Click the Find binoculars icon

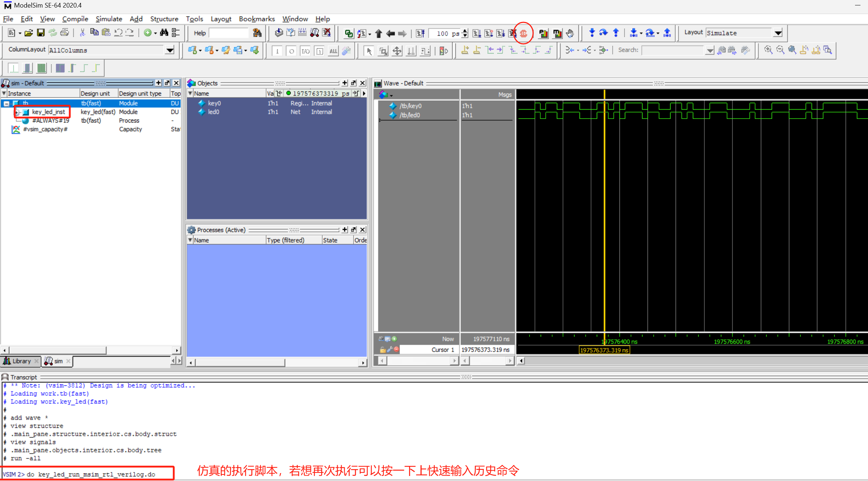click(164, 33)
